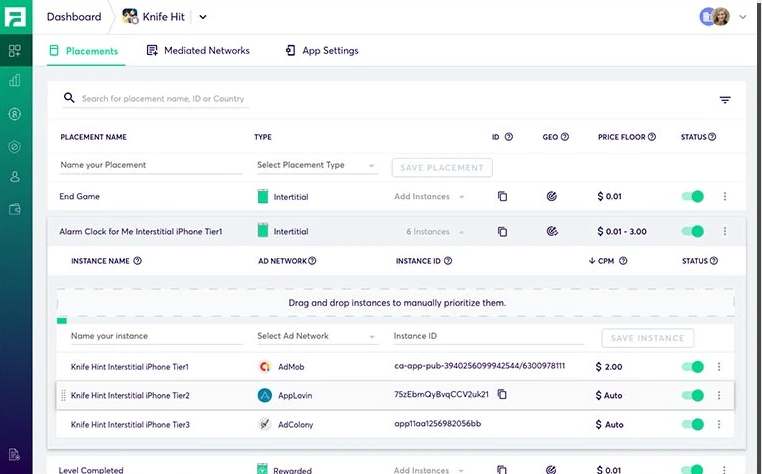
Task: Toggle End Game placement status
Action: pos(693,196)
